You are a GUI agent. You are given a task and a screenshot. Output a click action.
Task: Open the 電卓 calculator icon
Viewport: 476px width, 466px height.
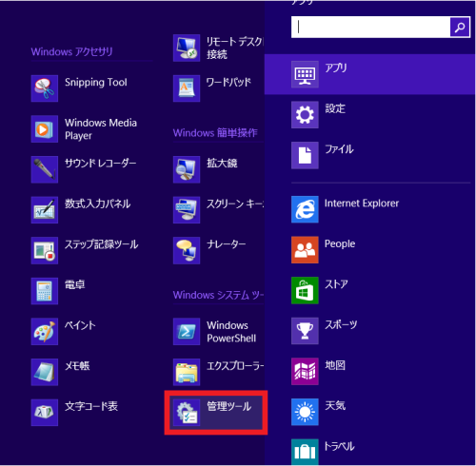[45, 291]
